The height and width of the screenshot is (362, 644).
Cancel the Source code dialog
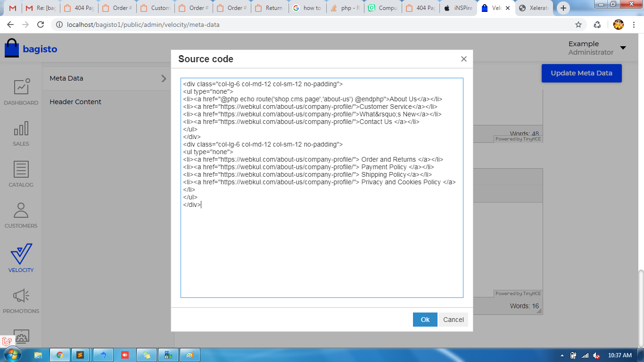coord(454,320)
